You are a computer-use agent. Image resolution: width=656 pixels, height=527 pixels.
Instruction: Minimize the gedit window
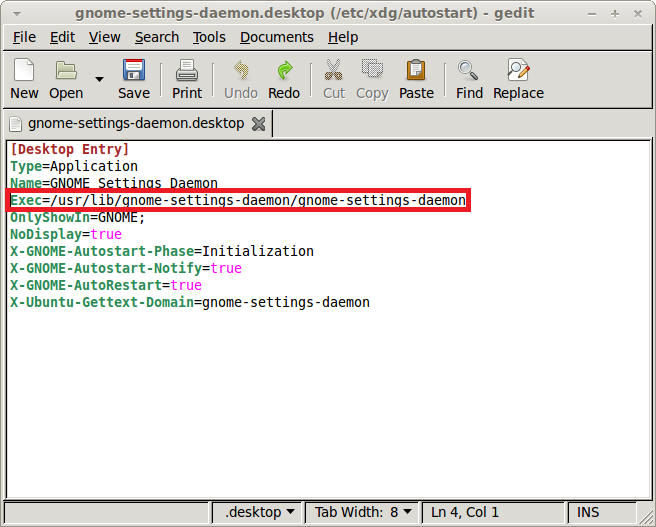(x=592, y=14)
